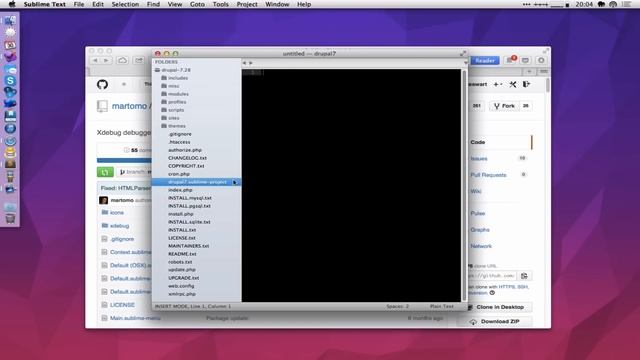Viewport: 640px width, 360px height.
Task: Open update.php file
Action: click(182, 270)
